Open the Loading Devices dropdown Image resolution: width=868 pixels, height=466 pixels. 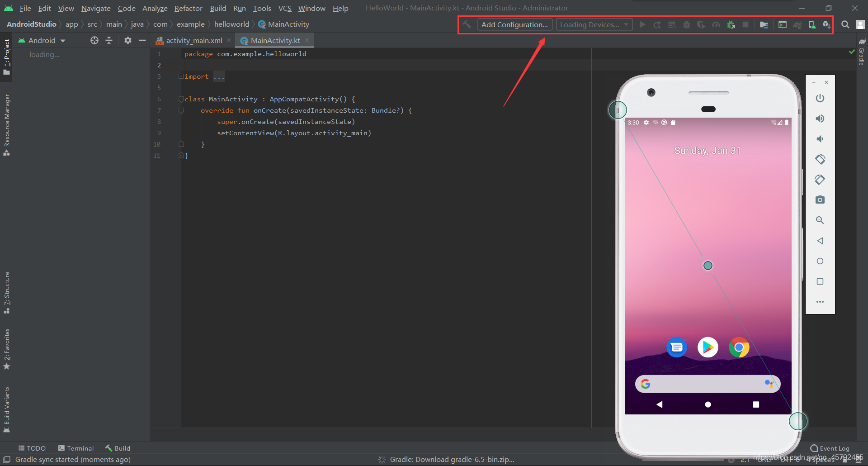click(594, 24)
